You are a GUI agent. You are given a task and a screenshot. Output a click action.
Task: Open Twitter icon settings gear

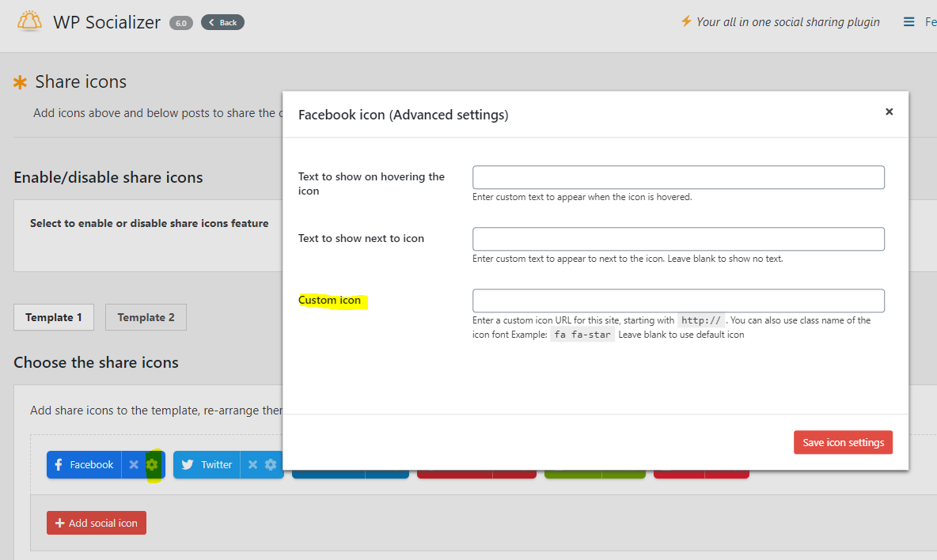pyautogui.click(x=271, y=465)
